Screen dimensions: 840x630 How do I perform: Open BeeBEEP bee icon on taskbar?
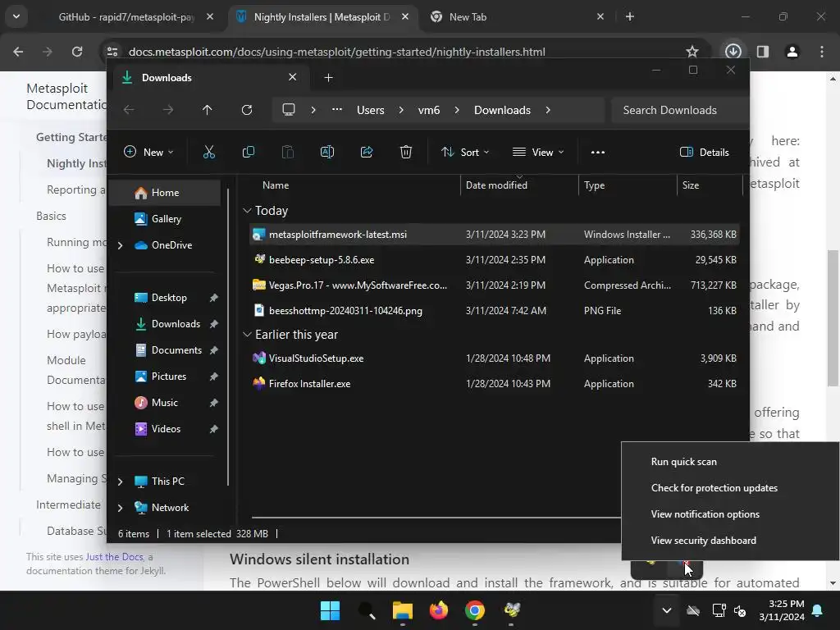pyautogui.click(x=512, y=610)
